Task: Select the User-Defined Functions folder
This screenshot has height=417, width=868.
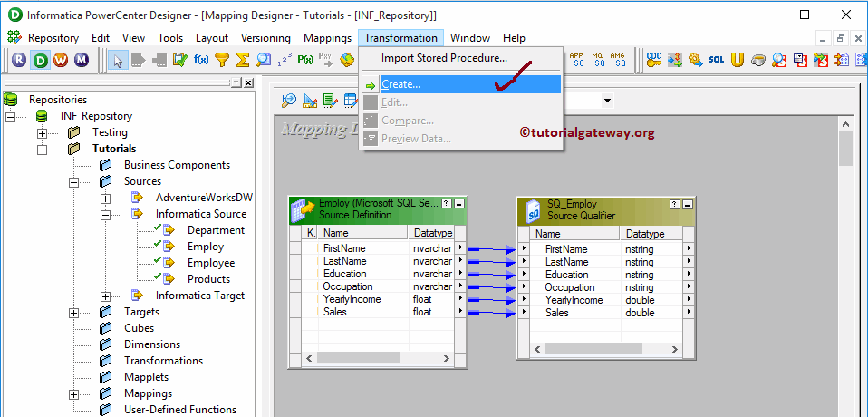Action: pos(180,410)
